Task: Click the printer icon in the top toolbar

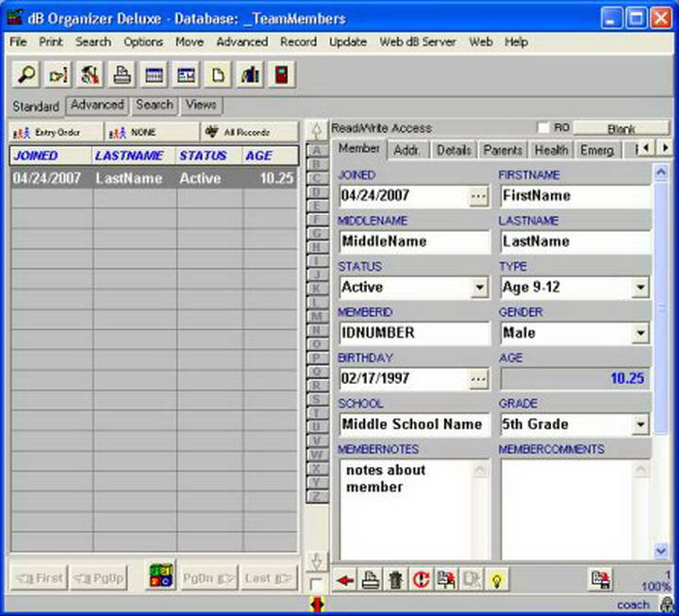Action: coord(122,75)
